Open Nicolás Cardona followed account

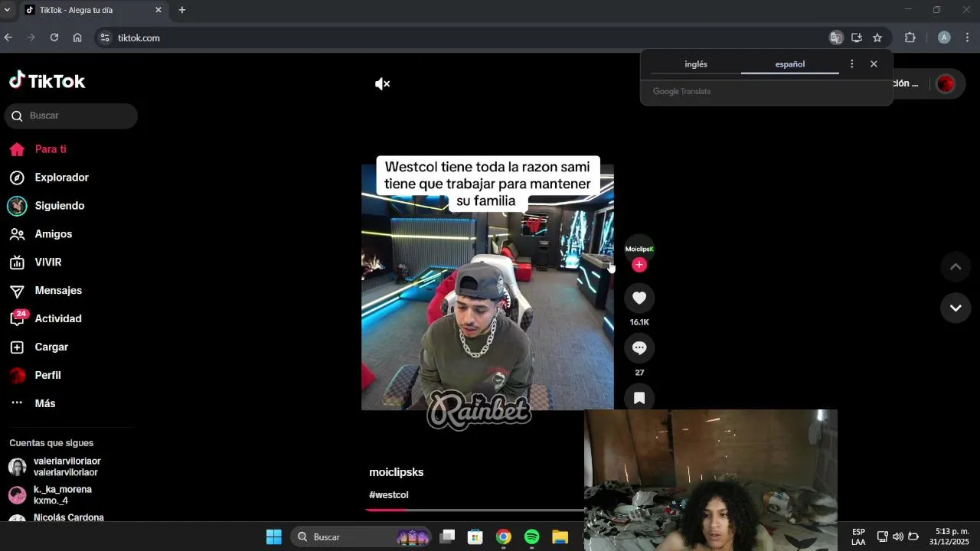(67, 517)
